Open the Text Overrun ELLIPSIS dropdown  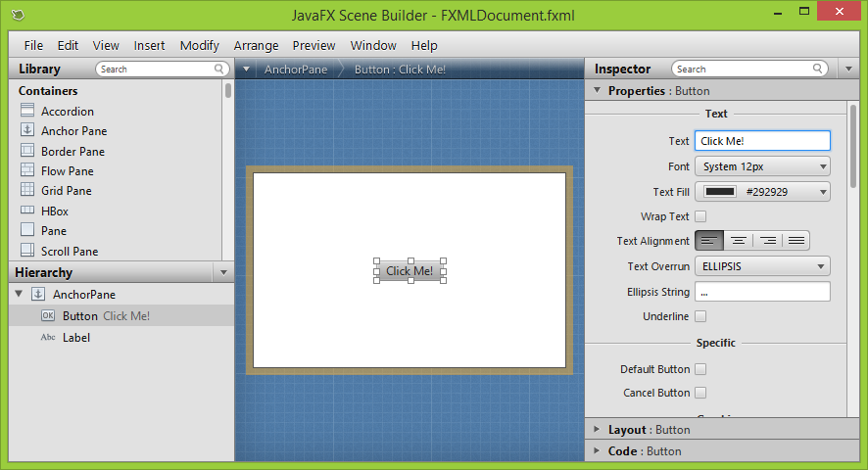click(762, 266)
